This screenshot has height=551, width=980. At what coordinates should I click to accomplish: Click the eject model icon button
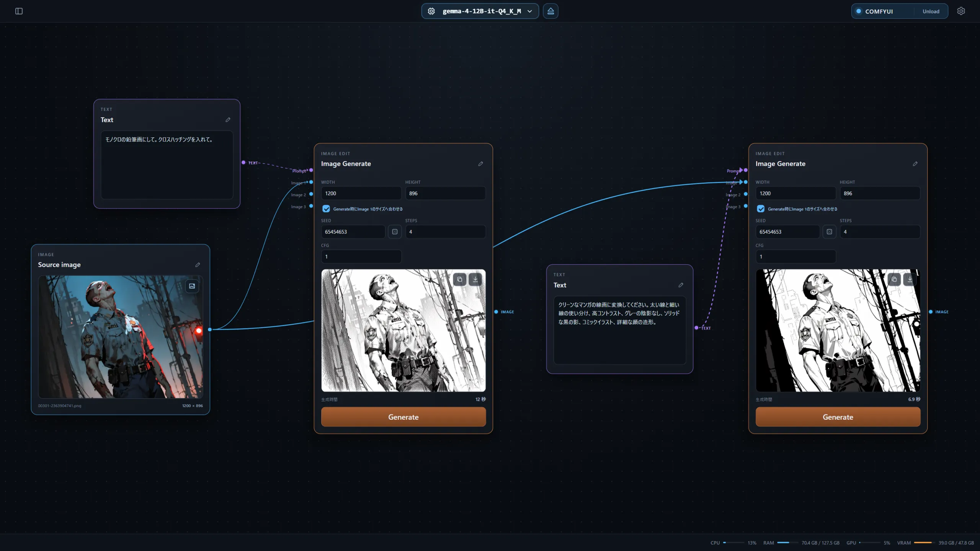tap(550, 11)
